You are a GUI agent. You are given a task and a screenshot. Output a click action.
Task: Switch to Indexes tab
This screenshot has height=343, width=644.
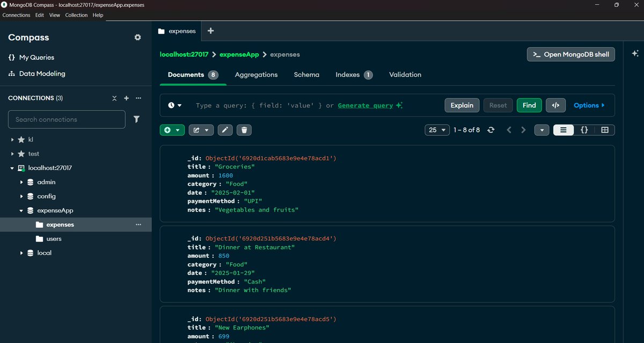click(x=354, y=75)
